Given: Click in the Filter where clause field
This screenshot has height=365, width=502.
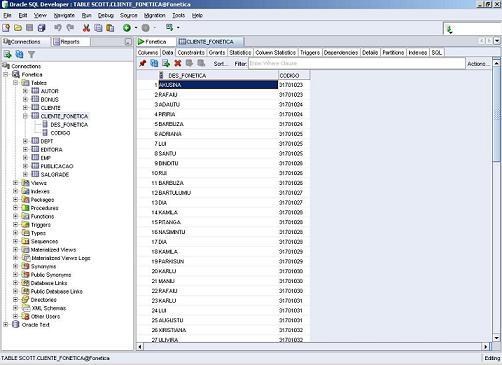Looking at the screenshot, I should [x=356, y=63].
